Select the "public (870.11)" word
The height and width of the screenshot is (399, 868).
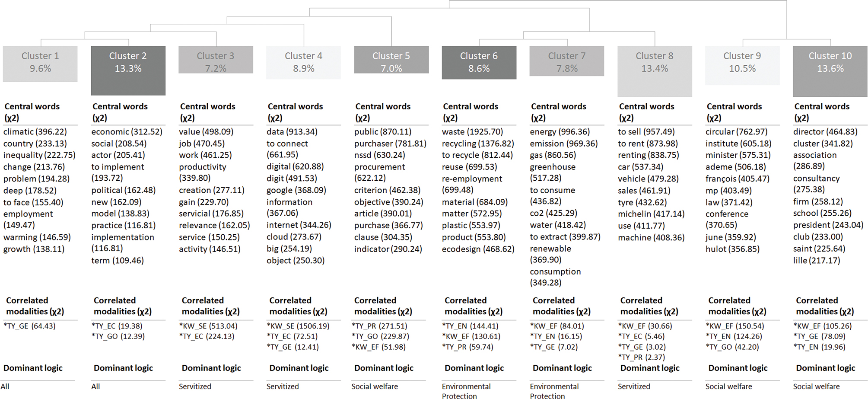coord(382,132)
